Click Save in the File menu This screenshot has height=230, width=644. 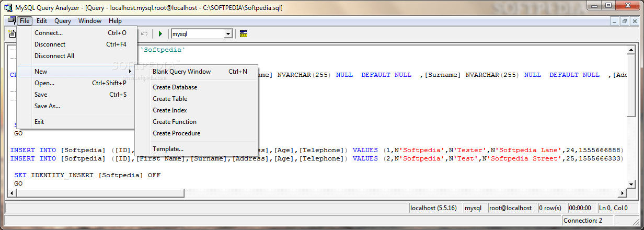(77, 95)
